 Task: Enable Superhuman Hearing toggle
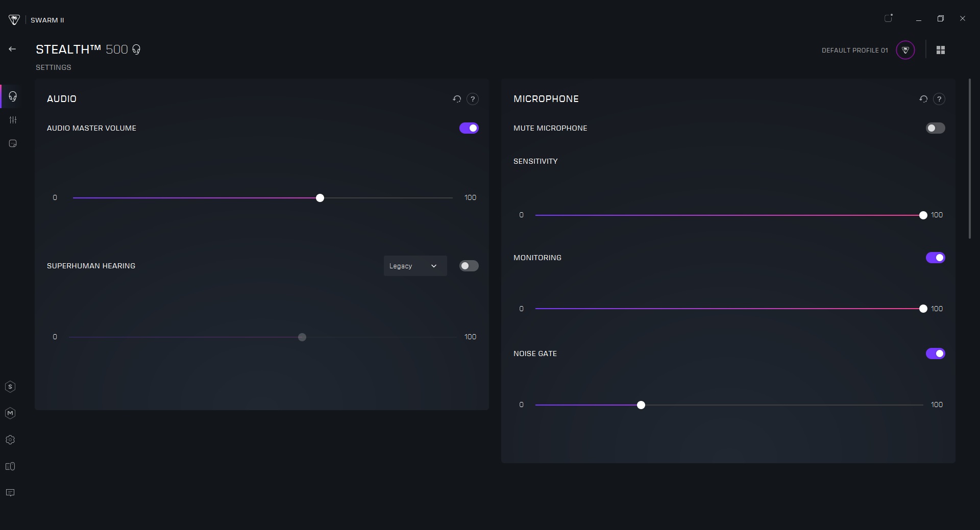469,266
